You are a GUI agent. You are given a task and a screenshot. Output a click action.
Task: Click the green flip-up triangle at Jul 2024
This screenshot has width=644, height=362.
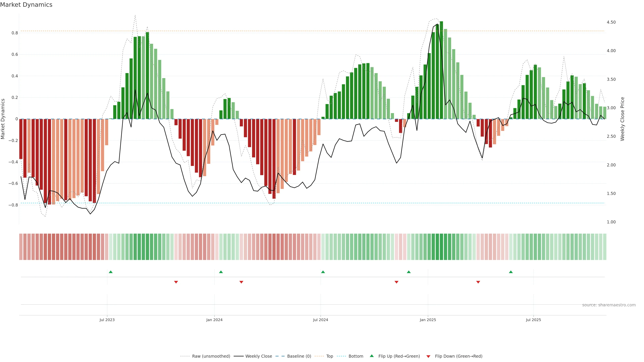323,272
